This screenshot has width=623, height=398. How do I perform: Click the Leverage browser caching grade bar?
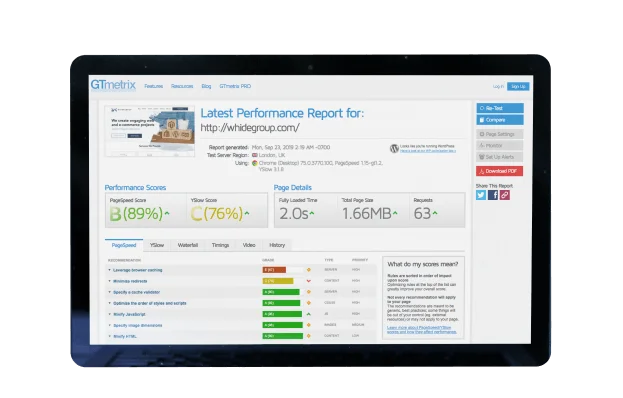[282, 270]
